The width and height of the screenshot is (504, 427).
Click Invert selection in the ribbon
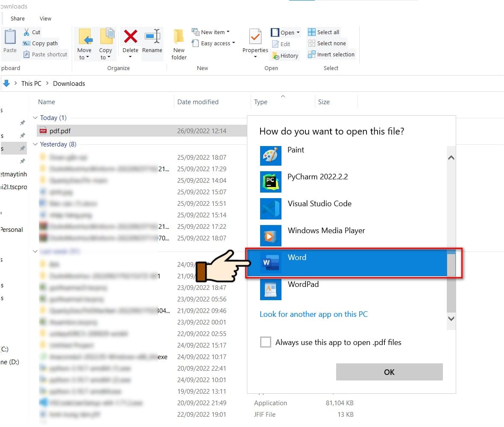[x=331, y=55]
